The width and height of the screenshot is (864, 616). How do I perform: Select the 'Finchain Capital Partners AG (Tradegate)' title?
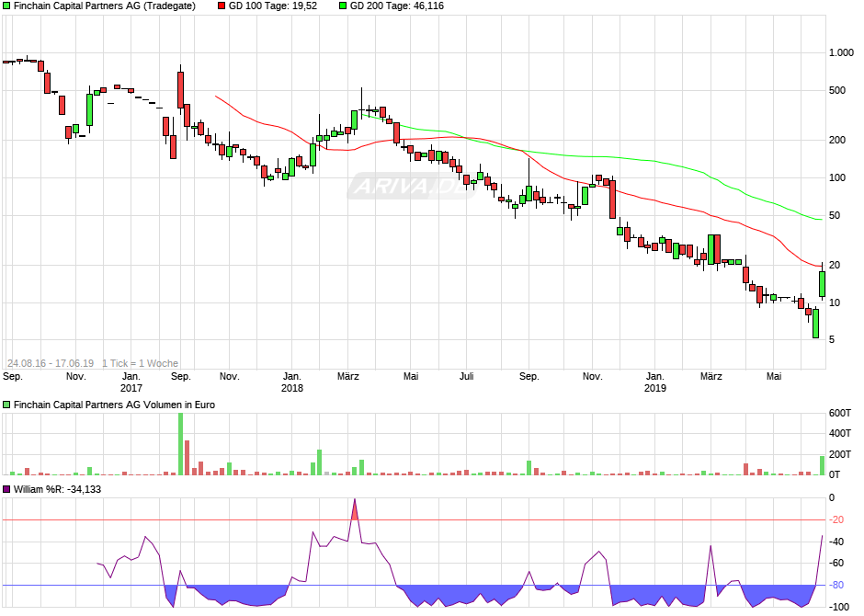click(x=104, y=6)
